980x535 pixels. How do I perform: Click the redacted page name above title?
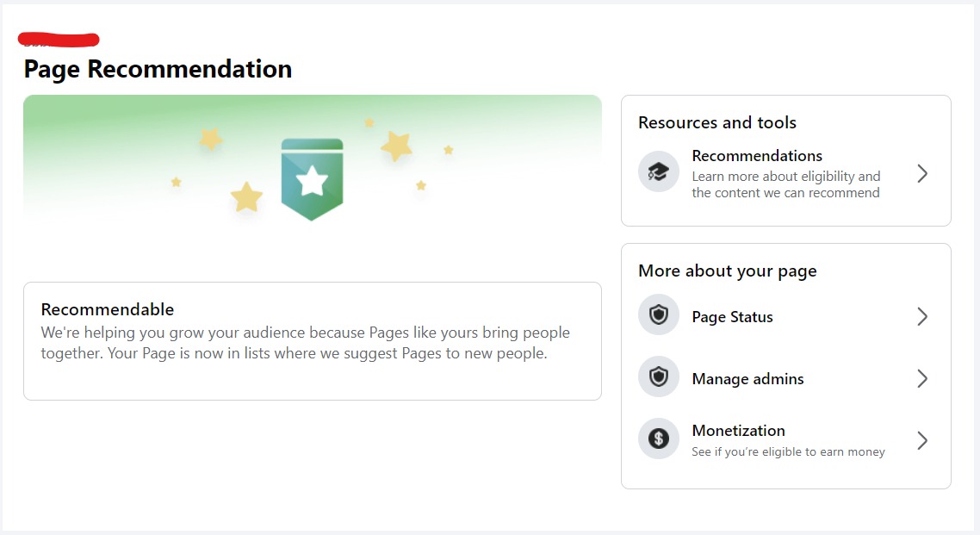click(59, 40)
